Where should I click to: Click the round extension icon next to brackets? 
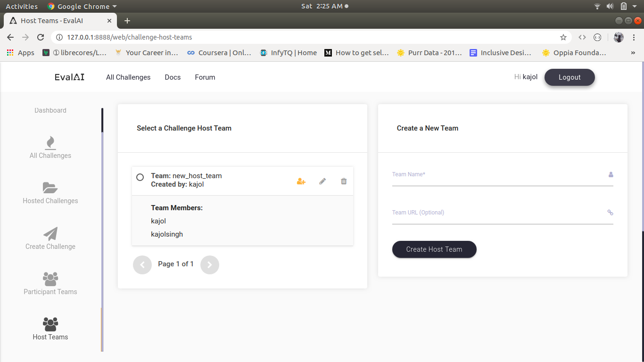[x=597, y=37]
